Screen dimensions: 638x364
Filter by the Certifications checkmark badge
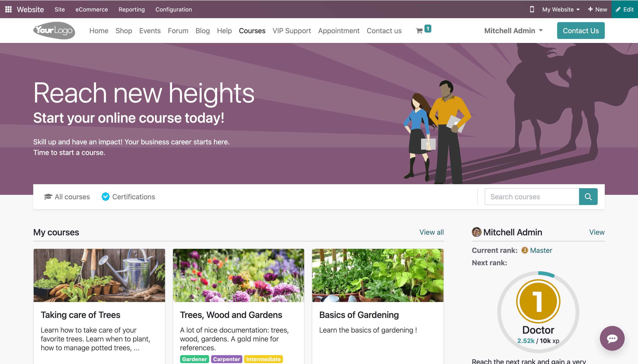[105, 197]
